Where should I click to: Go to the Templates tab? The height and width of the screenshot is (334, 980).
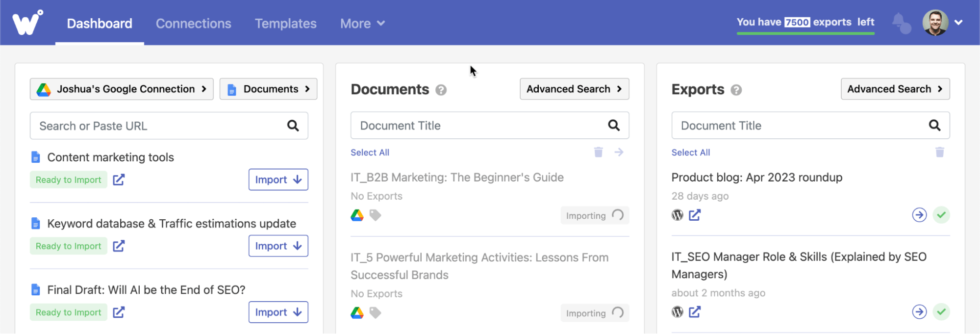(x=285, y=24)
